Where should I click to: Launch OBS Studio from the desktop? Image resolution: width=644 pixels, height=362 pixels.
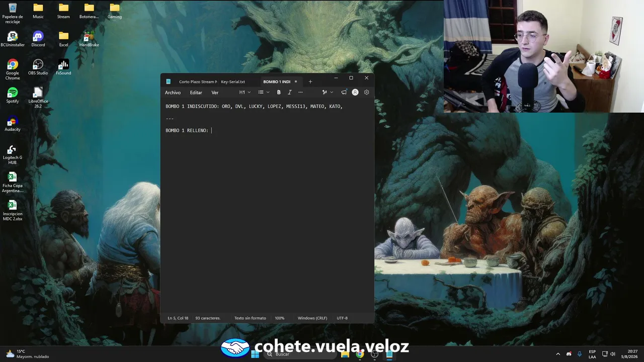pyautogui.click(x=38, y=67)
